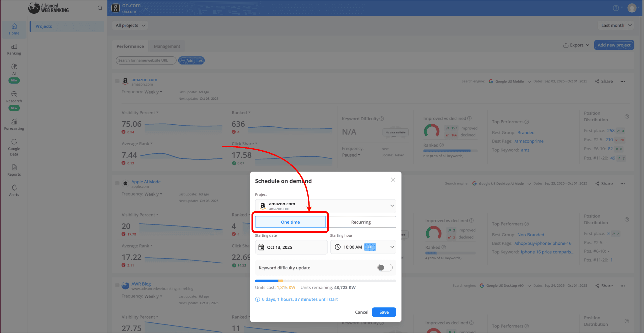Check the Apple AI Mode project checkbox
The height and width of the screenshot is (333, 644).
point(117,183)
